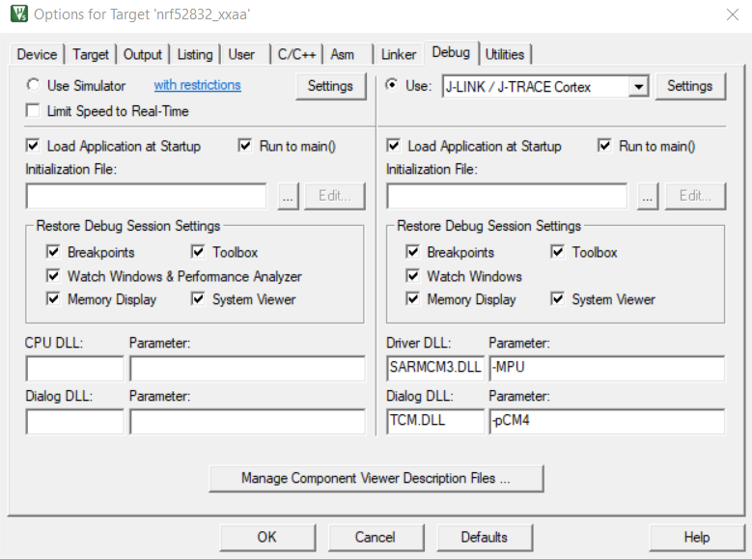
Task: Go to the User tab
Action: coord(241,54)
